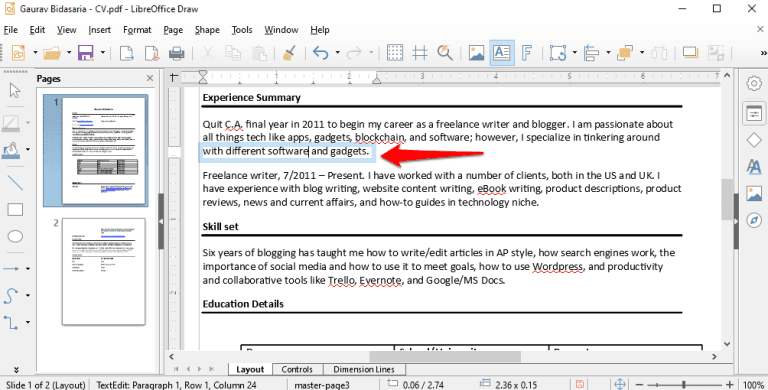Select the Rectangle shape tool

tap(15, 210)
